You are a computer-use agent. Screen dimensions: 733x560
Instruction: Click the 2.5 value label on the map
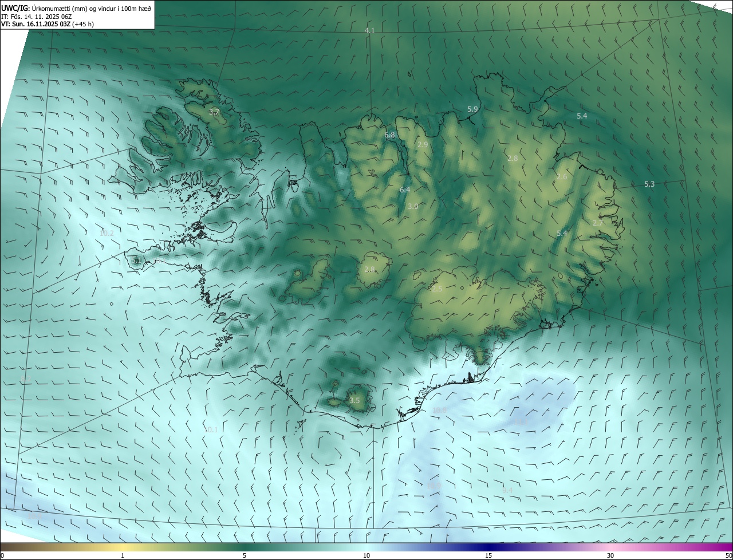tap(437, 289)
